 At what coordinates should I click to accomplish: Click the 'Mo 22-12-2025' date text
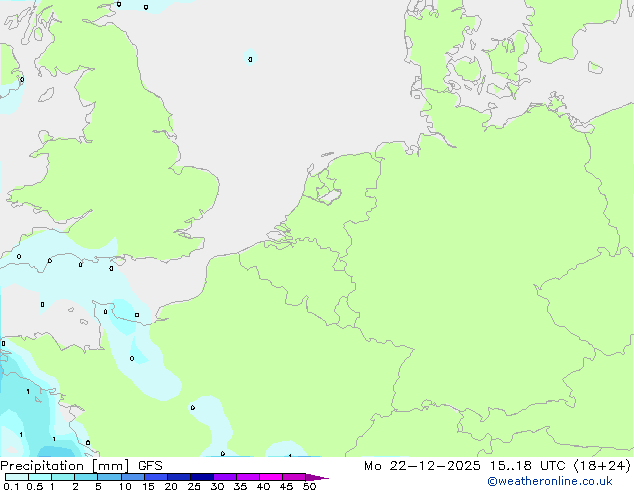[422, 466]
